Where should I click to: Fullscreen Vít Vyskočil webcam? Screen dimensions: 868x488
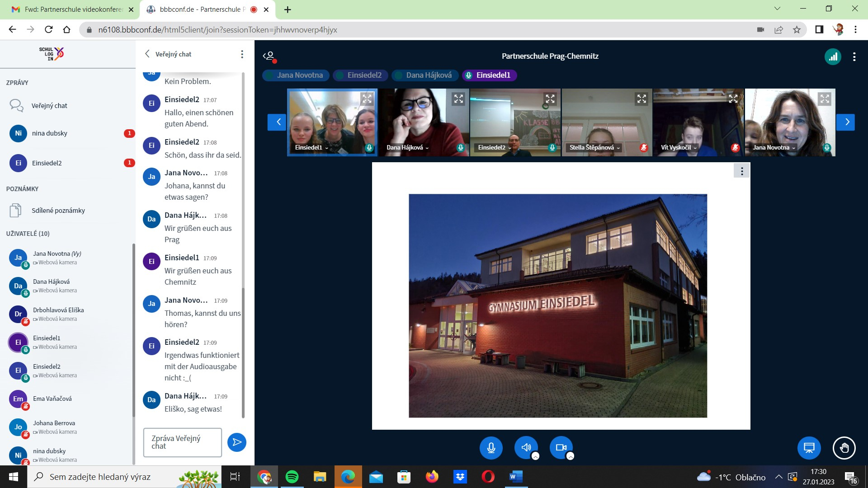pyautogui.click(x=733, y=99)
